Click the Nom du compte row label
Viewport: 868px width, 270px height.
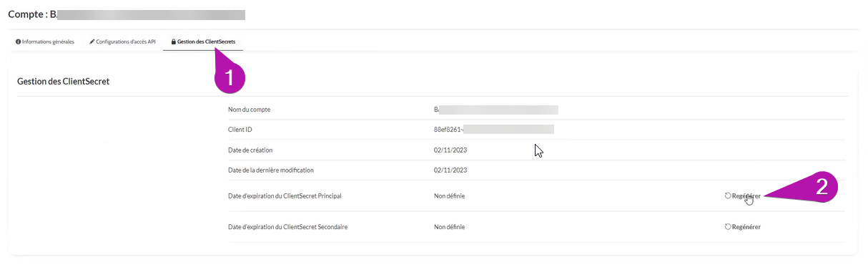249,110
